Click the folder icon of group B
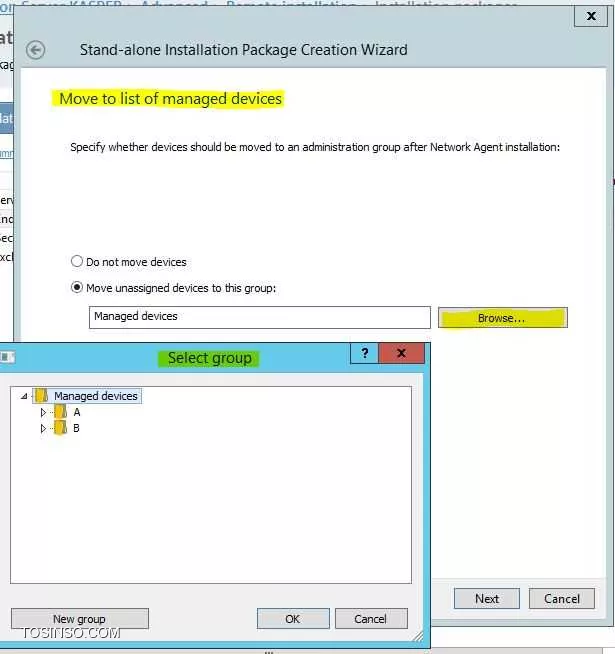 (60, 428)
